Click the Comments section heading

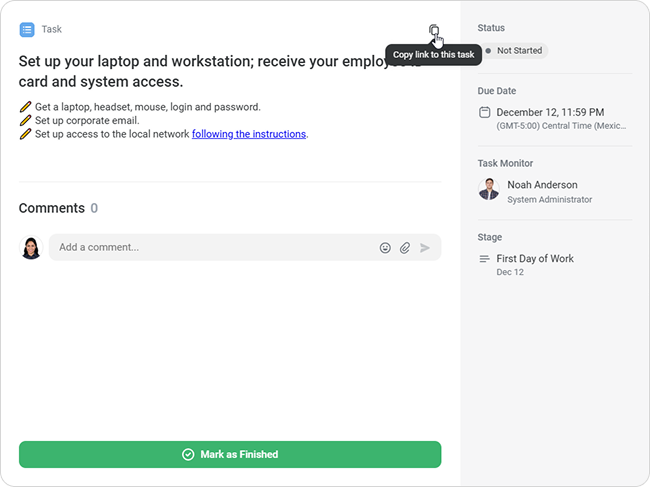(x=52, y=208)
